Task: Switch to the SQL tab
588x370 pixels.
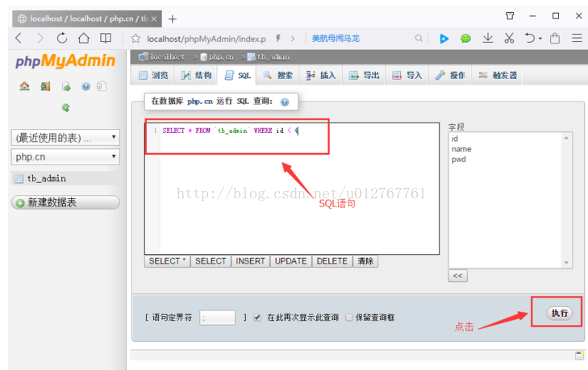Action: (238, 75)
